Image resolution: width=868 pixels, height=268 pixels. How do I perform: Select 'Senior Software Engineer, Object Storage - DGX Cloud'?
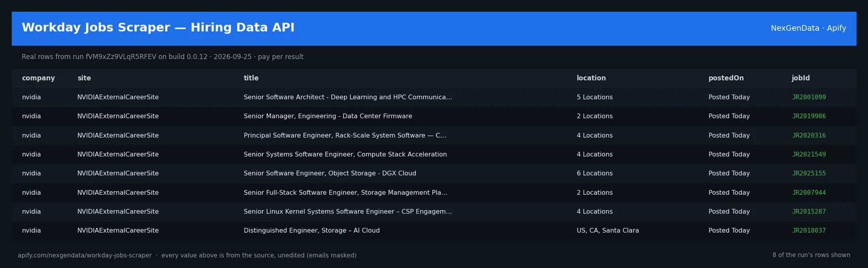(x=330, y=174)
